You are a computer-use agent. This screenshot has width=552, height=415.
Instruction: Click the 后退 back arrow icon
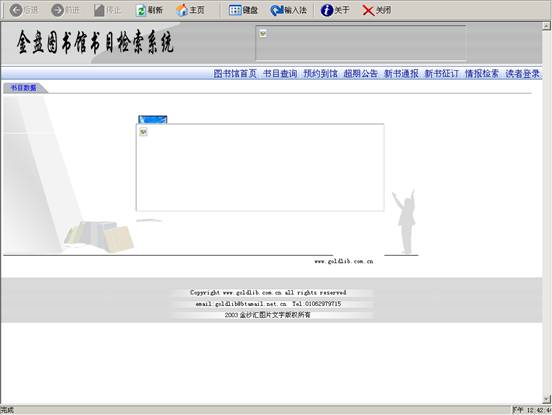pyautogui.click(x=16, y=10)
